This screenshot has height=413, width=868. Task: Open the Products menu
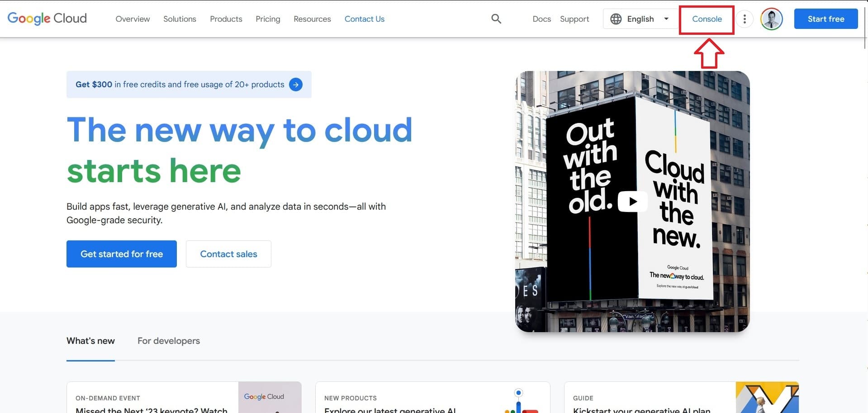(226, 19)
